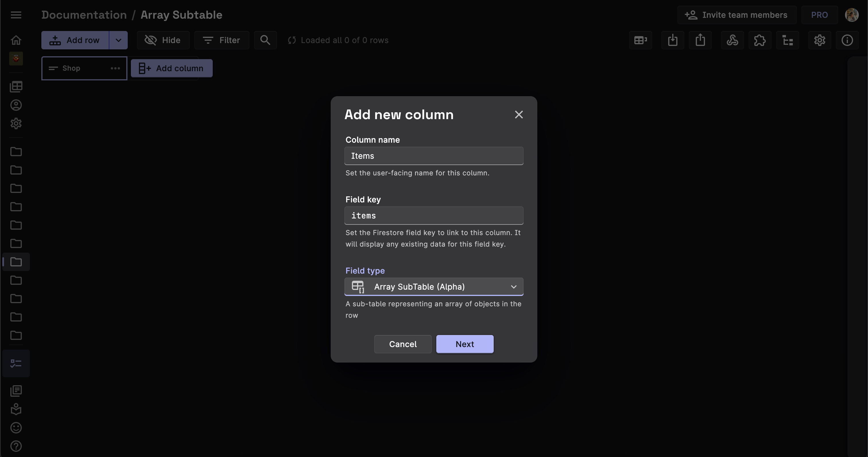Open the table information icon
868x457 pixels.
[847, 40]
